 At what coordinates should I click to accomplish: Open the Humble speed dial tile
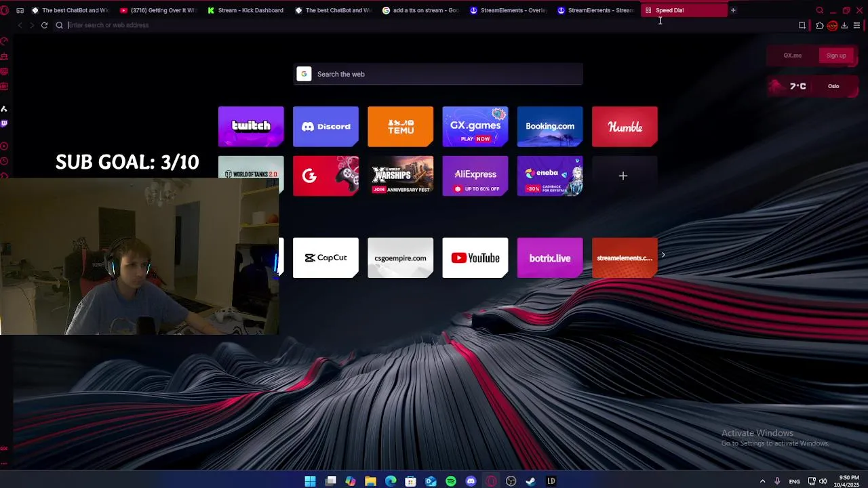(x=625, y=126)
